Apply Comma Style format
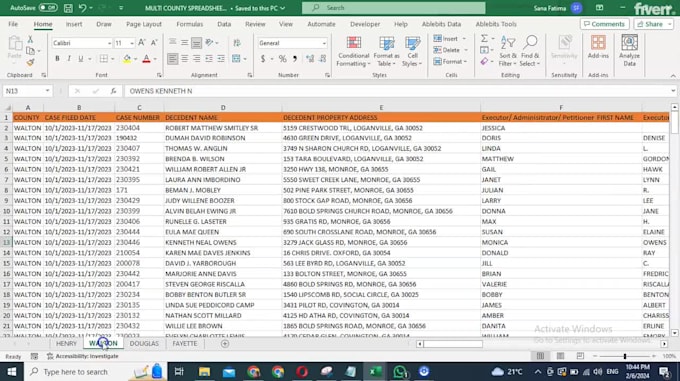 [295, 59]
